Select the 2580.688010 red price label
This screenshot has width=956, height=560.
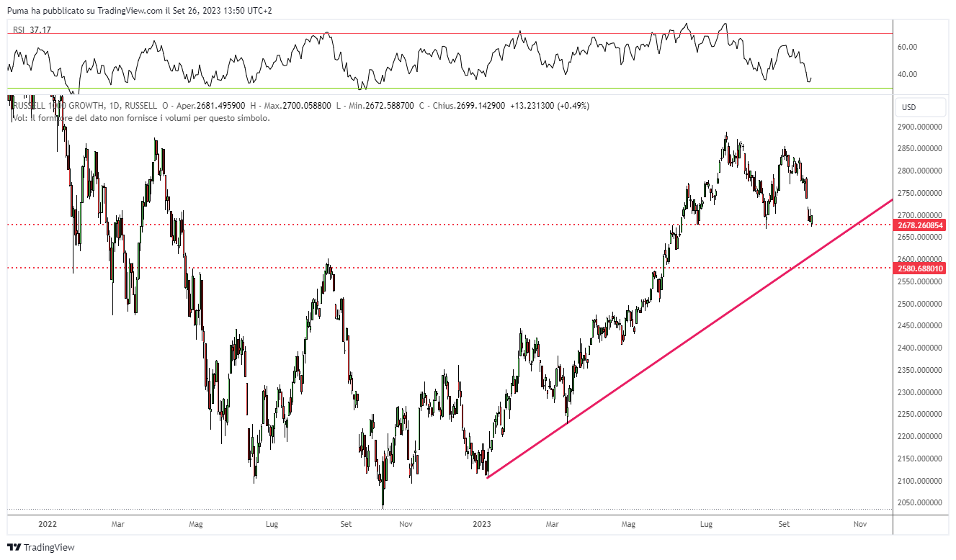[x=920, y=268]
